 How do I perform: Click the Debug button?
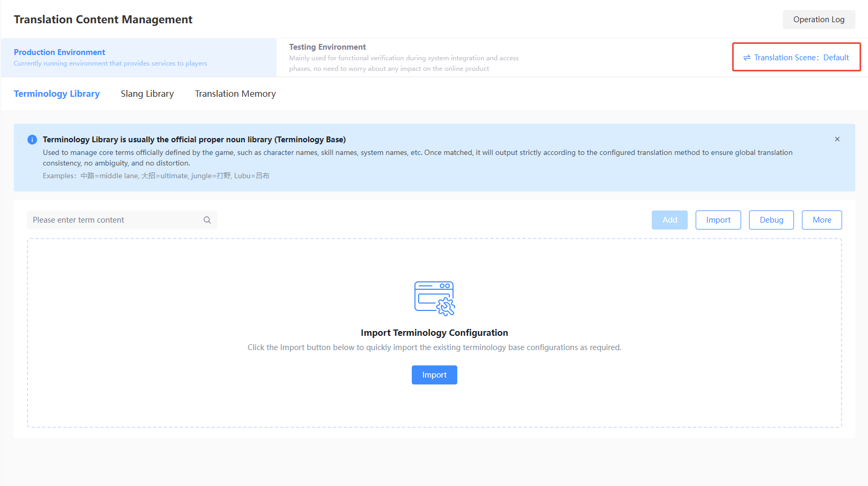tap(771, 220)
